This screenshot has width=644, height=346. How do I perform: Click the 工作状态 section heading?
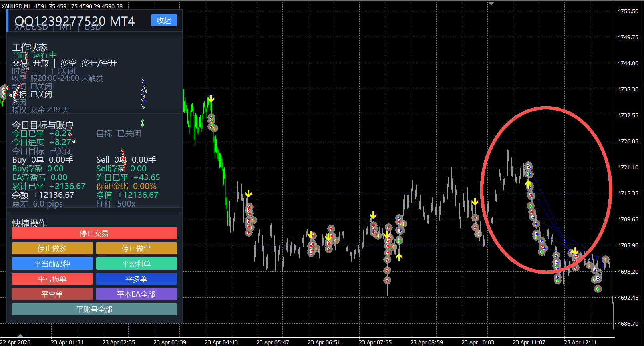point(30,47)
